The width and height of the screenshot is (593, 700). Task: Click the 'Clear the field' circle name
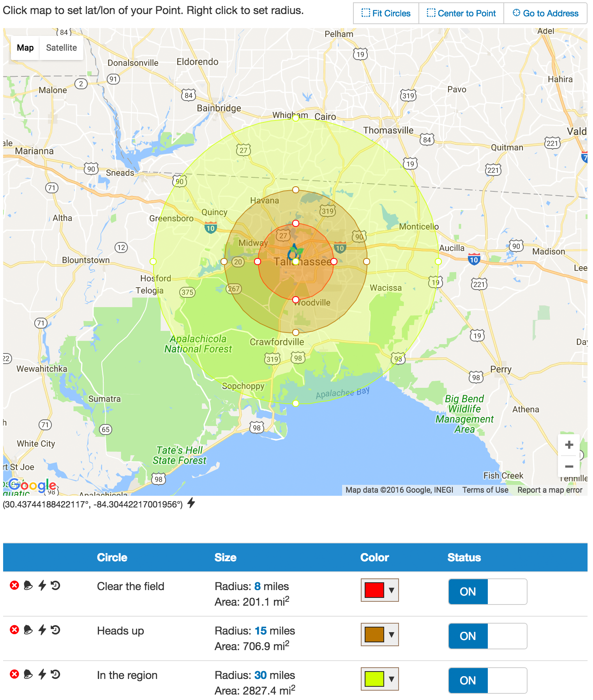(131, 586)
